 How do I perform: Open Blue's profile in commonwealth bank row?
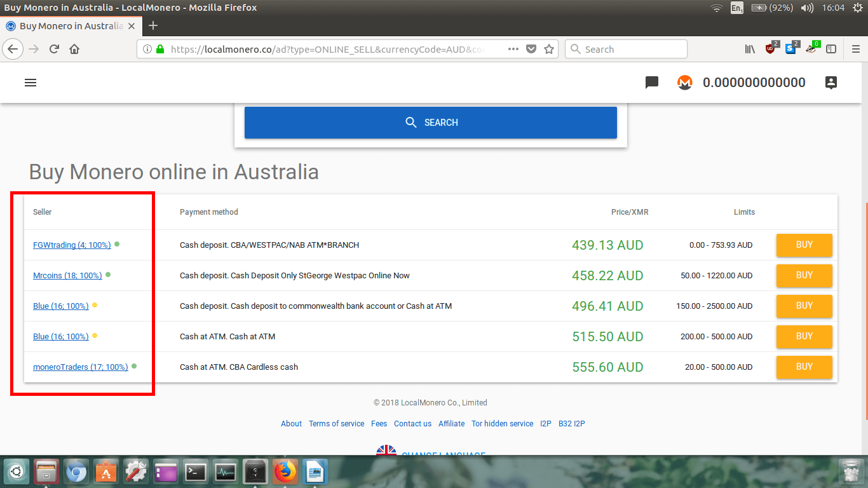click(61, 306)
